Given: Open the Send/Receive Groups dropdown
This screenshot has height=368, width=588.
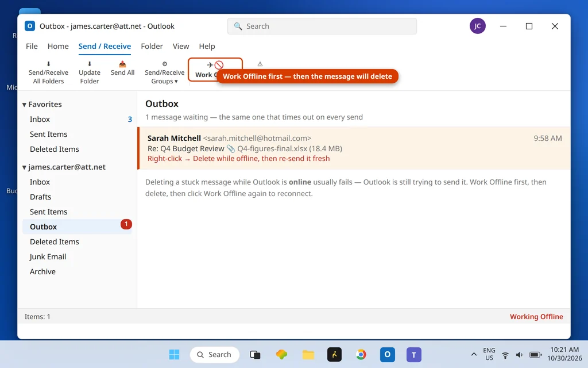Looking at the screenshot, I should point(165,72).
